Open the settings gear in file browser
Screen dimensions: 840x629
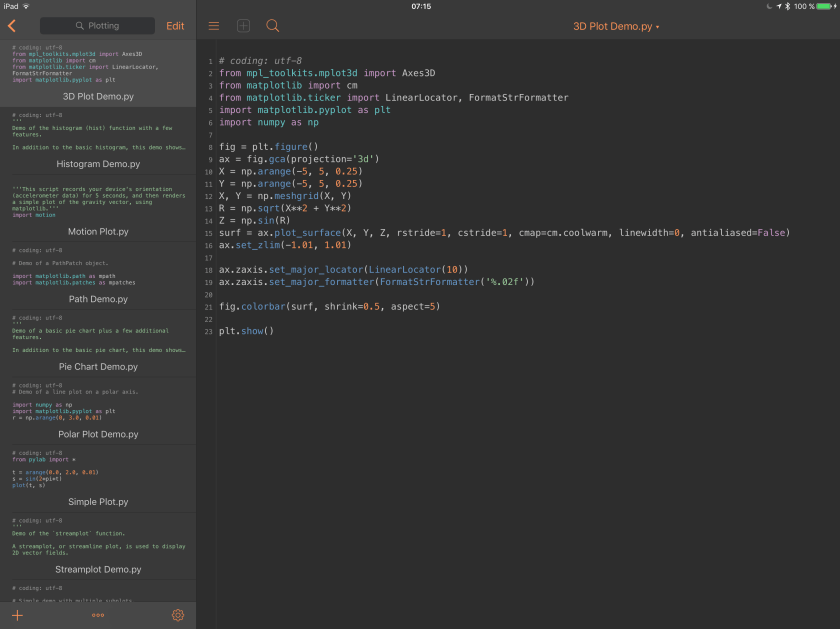point(178,615)
